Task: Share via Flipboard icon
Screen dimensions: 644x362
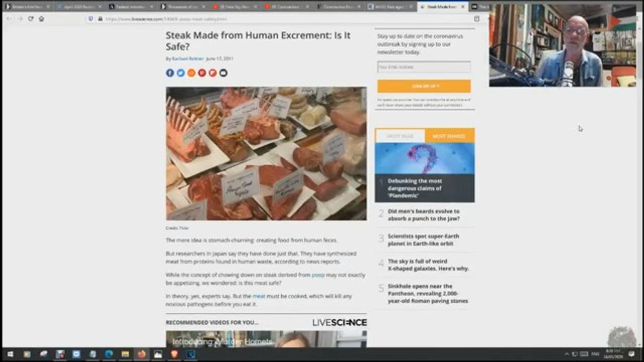Action: (212, 73)
